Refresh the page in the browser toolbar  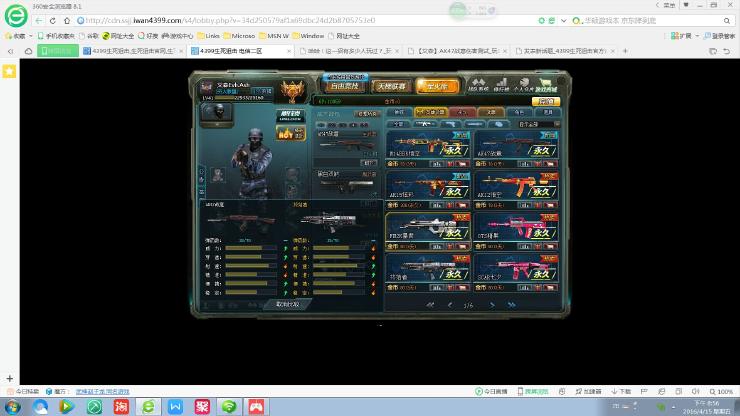(x=52, y=21)
